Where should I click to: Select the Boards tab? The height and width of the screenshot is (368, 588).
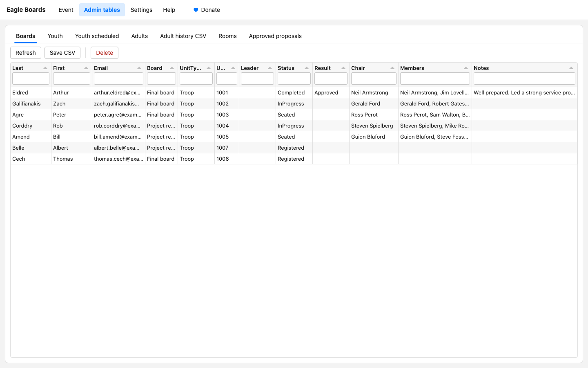pyautogui.click(x=26, y=36)
